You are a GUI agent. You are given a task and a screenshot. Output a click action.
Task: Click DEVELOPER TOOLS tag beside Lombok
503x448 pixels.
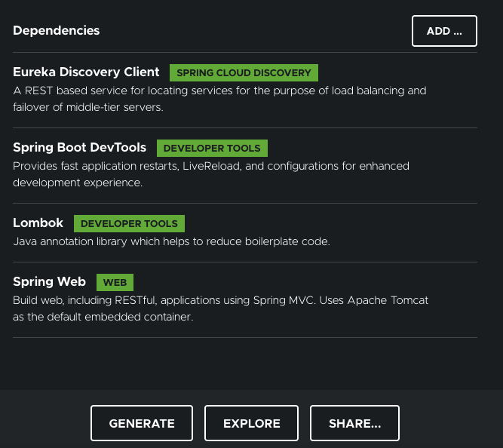click(x=129, y=224)
